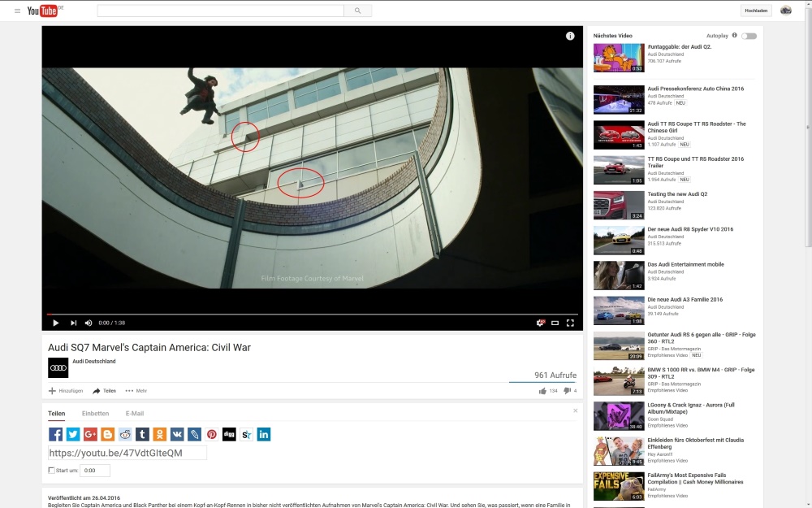Viewport: 812px width, 508px height.
Task: Share the video on Pinterest
Action: (x=212, y=434)
